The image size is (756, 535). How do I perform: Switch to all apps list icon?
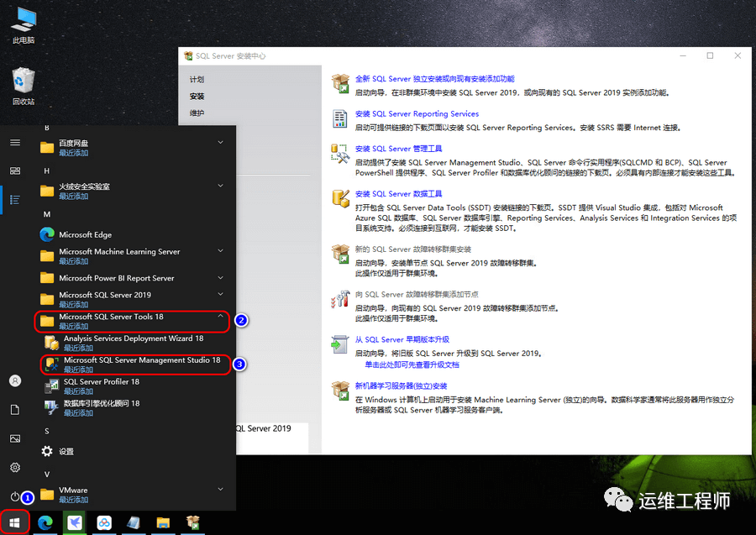[x=15, y=200]
